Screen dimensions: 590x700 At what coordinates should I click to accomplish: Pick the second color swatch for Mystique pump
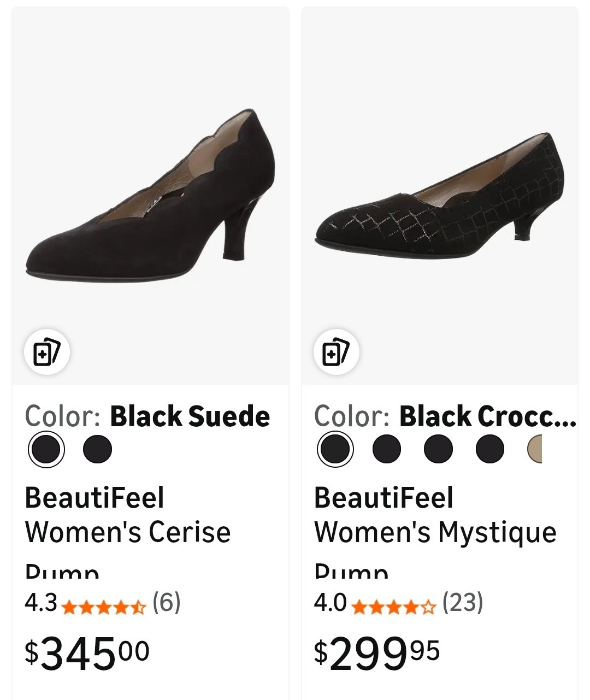pyautogui.click(x=387, y=449)
